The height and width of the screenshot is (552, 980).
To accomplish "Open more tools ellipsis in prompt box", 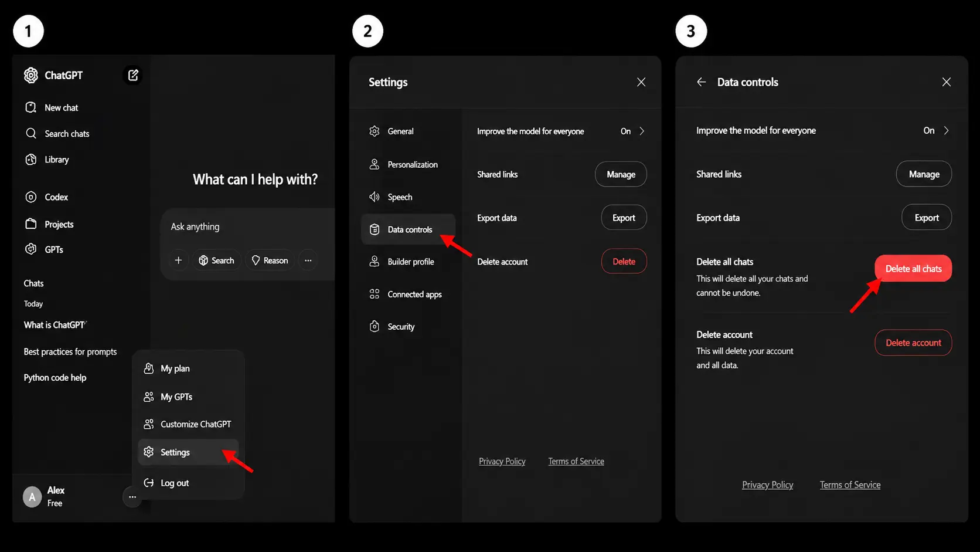I will [x=308, y=260].
